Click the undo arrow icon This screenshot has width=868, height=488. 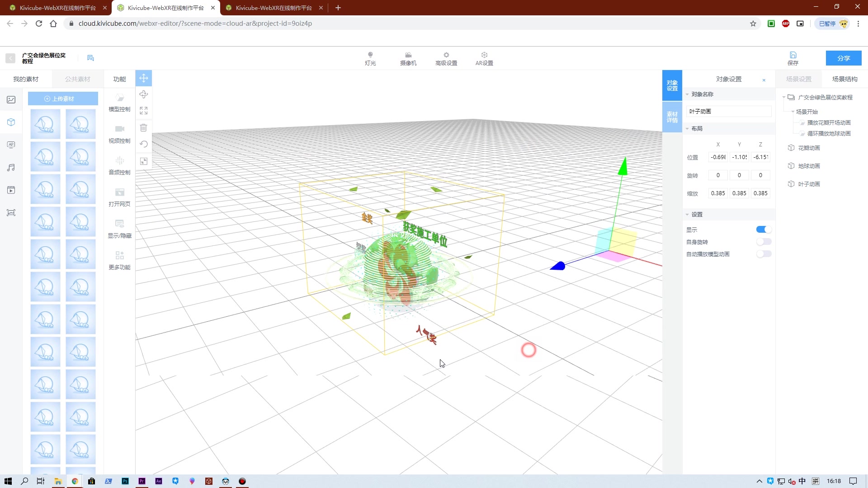pos(143,144)
